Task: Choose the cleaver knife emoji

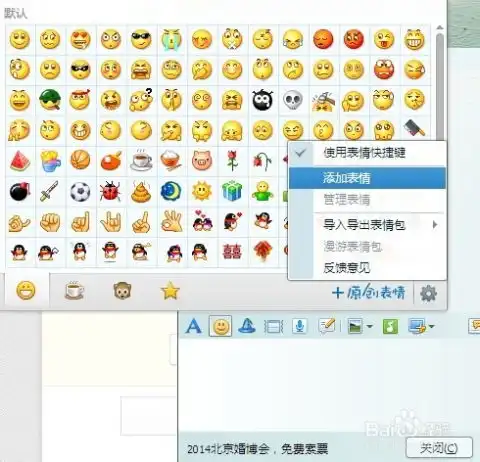Action: [414, 128]
